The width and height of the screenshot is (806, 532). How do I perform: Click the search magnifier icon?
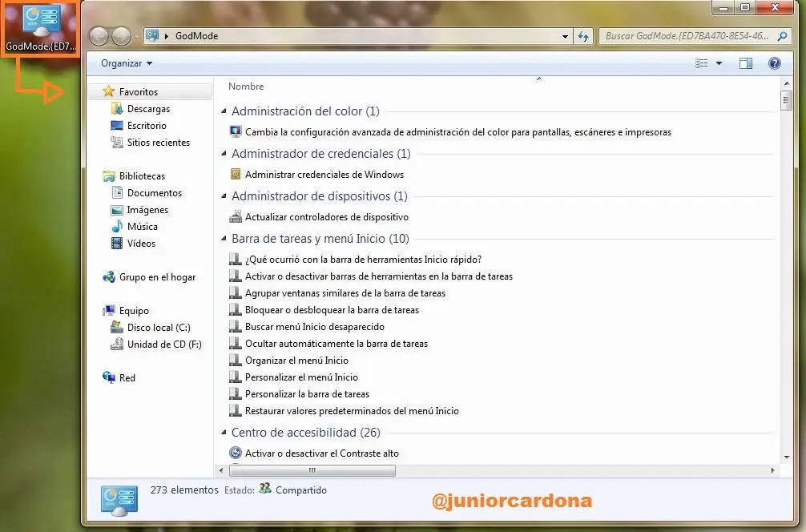point(782,36)
